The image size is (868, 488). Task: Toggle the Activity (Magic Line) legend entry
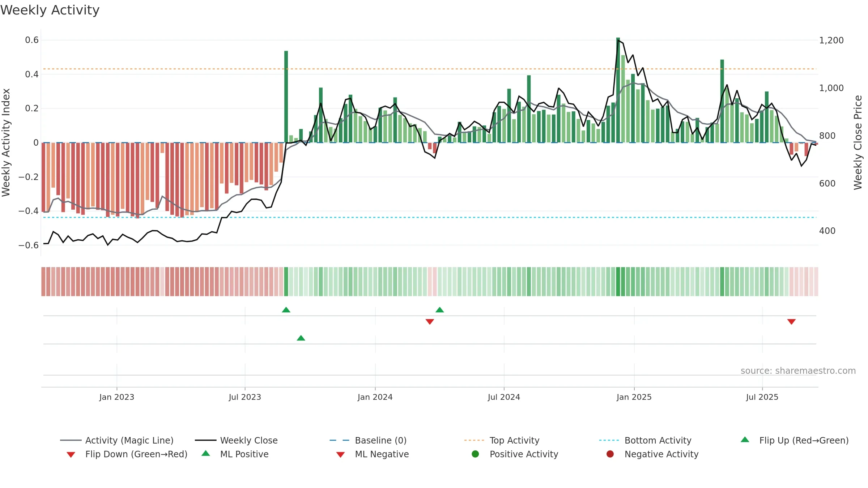tap(117, 440)
